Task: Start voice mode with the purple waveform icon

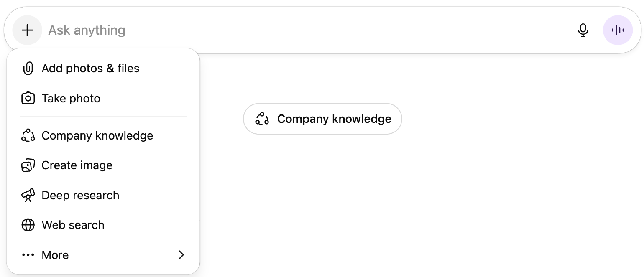Action: click(618, 30)
